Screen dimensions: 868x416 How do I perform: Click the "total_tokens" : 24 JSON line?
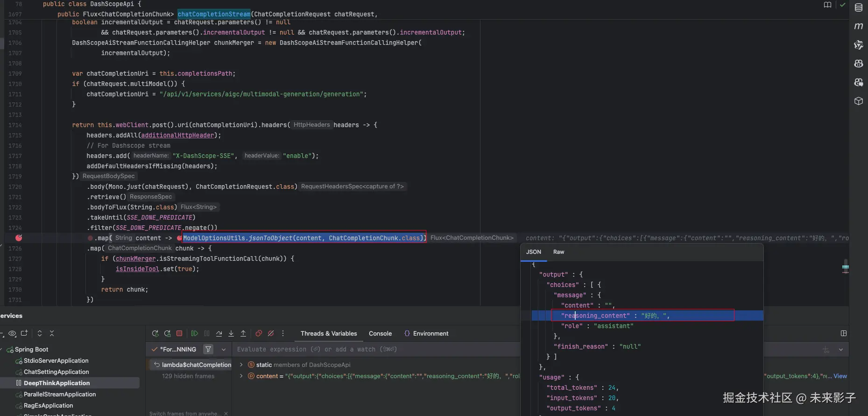582,387
